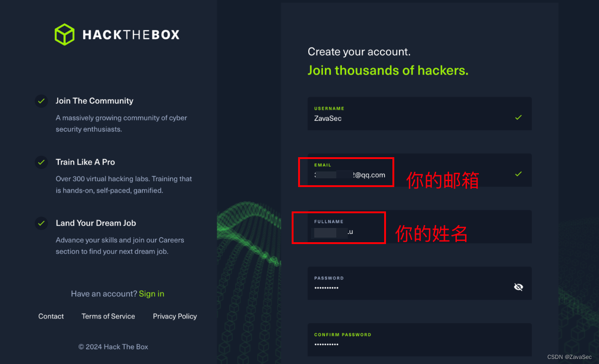Viewport: 599px width, 364px height.
Task: Toggle password visibility eye icon
Action: click(x=518, y=287)
